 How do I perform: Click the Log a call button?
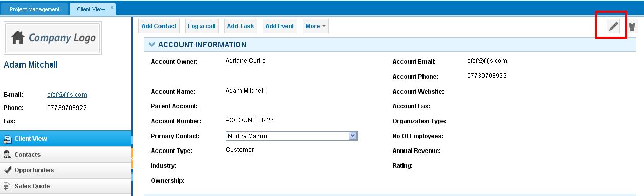[x=202, y=26]
